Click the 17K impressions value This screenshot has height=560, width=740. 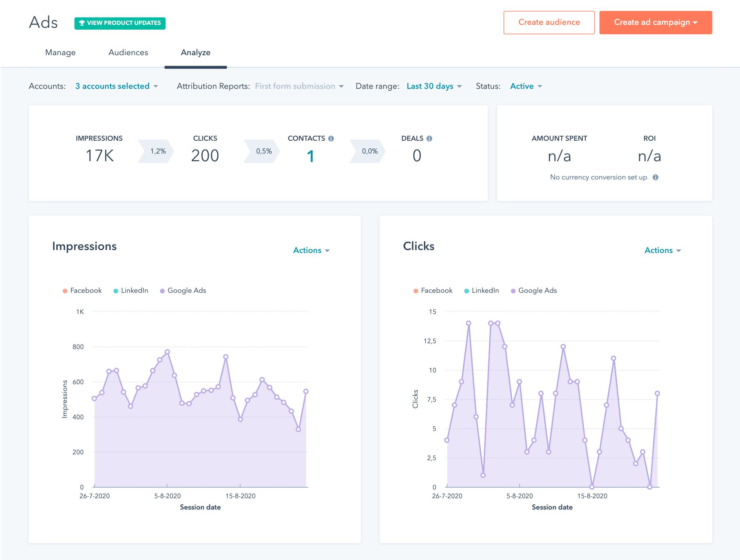[x=99, y=156]
